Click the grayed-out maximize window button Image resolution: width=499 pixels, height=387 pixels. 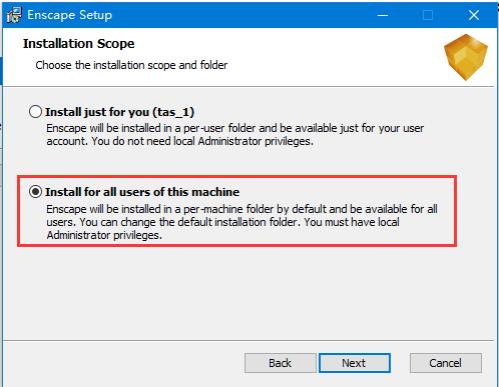(428, 15)
